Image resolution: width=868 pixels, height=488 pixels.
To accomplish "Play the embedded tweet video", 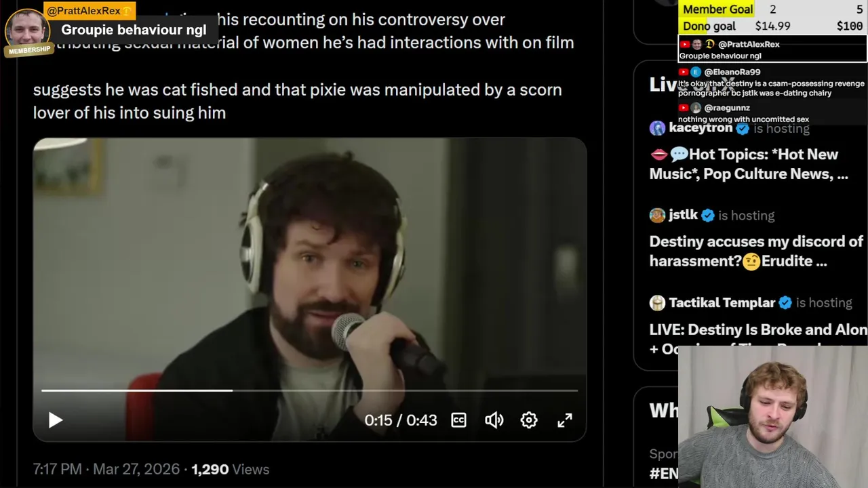I will tap(56, 420).
